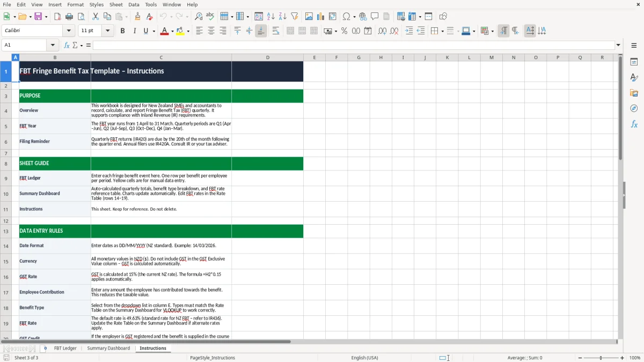Select row 13 header
The height and width of the screenshot is (362, 644).
[6, 232]
